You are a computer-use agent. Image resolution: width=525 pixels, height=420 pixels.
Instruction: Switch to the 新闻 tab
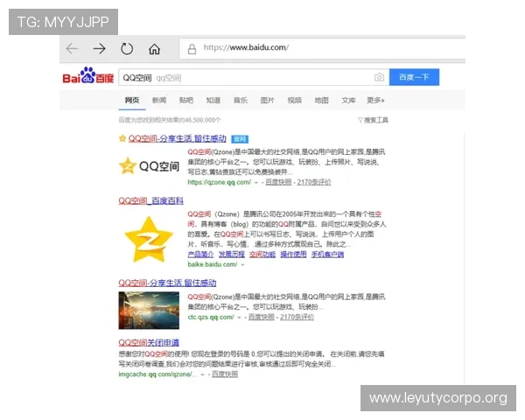pyautogui.click(x=159, y=100)
